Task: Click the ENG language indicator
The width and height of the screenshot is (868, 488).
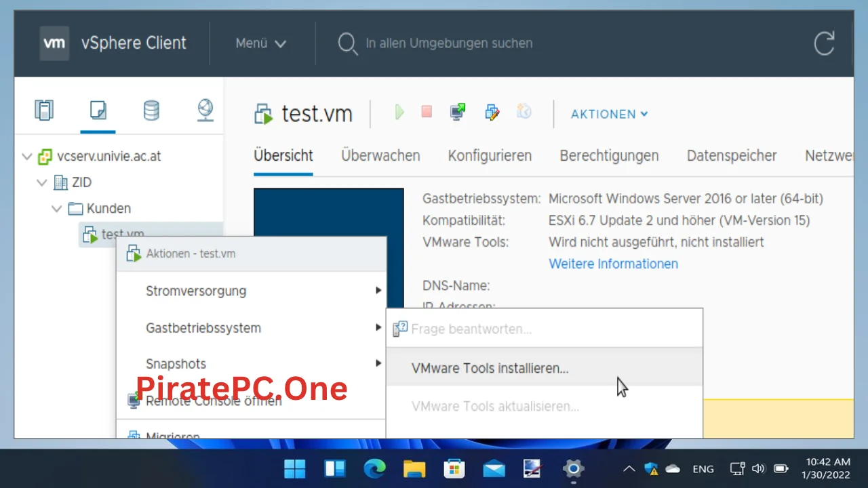Action: [703, 469]
